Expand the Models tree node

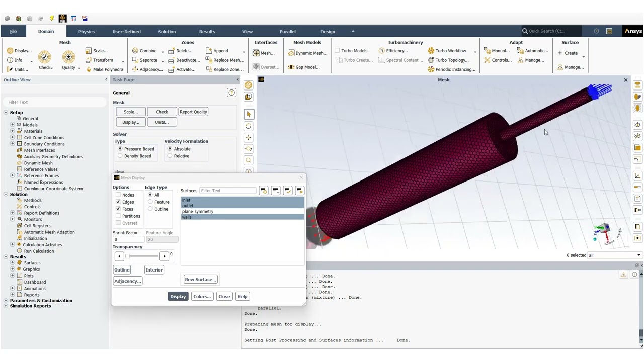[x=12, y=125]
